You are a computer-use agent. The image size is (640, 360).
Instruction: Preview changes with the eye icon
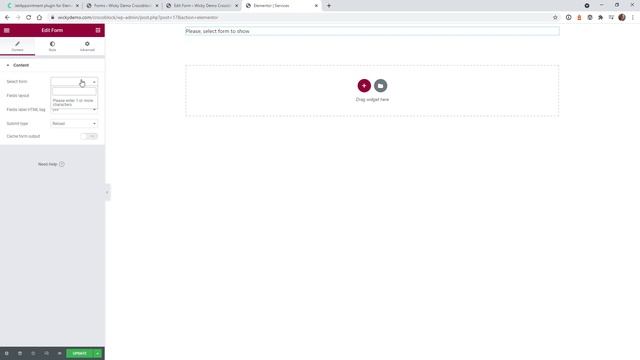60,353
